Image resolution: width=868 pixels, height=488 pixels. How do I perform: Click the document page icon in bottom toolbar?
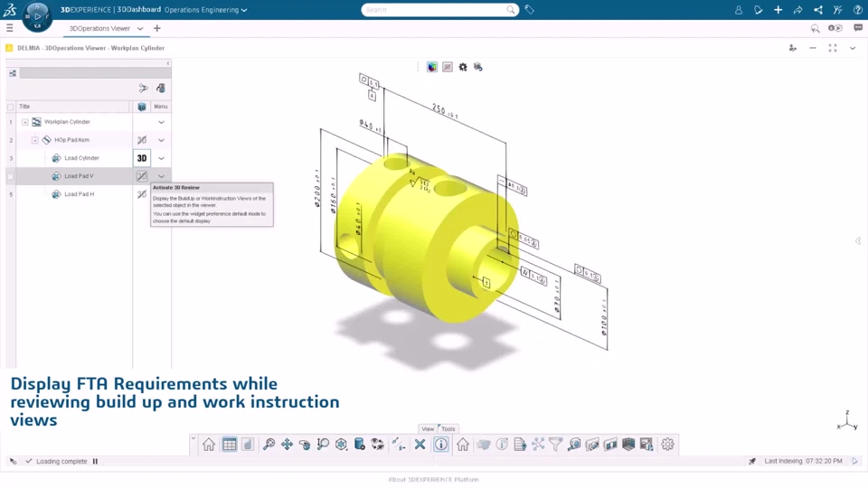click(519, 445)
